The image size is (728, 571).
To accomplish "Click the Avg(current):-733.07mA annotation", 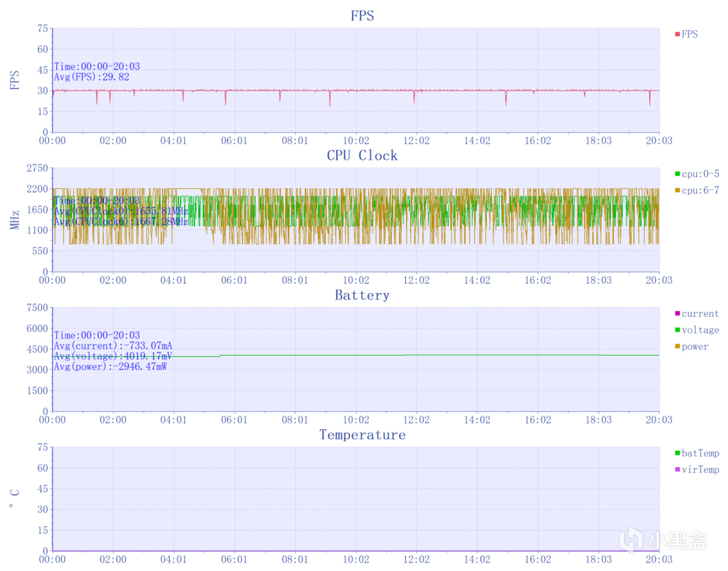I will pos(113,346).
